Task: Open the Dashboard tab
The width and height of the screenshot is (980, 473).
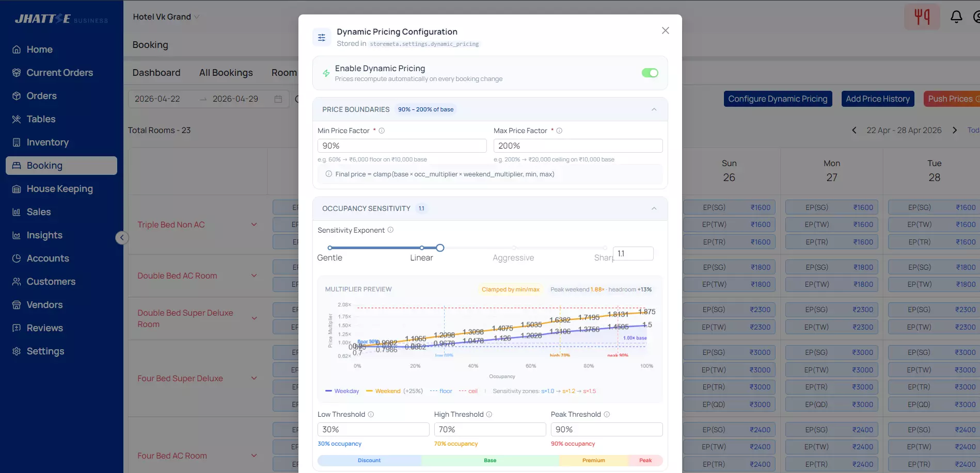Action: pos(156,72)
